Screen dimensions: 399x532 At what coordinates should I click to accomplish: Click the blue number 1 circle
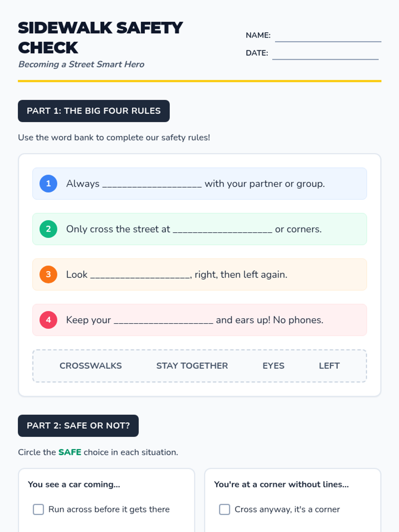(48, 184)
